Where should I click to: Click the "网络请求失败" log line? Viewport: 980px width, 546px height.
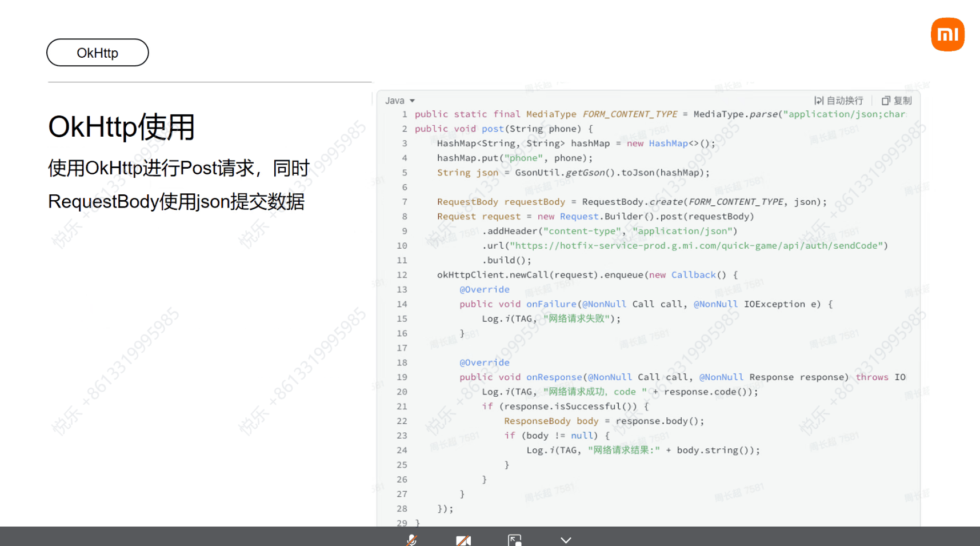coord(551,318)
